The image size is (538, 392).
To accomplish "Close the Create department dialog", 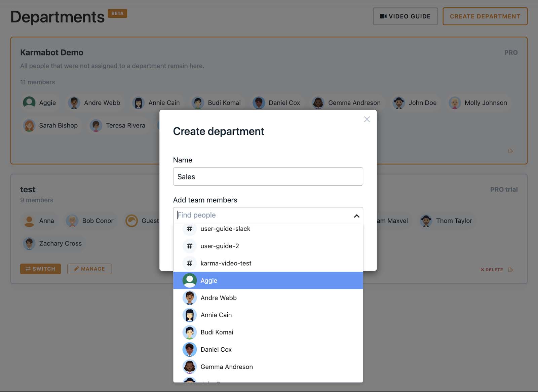I will click(367, 119).
